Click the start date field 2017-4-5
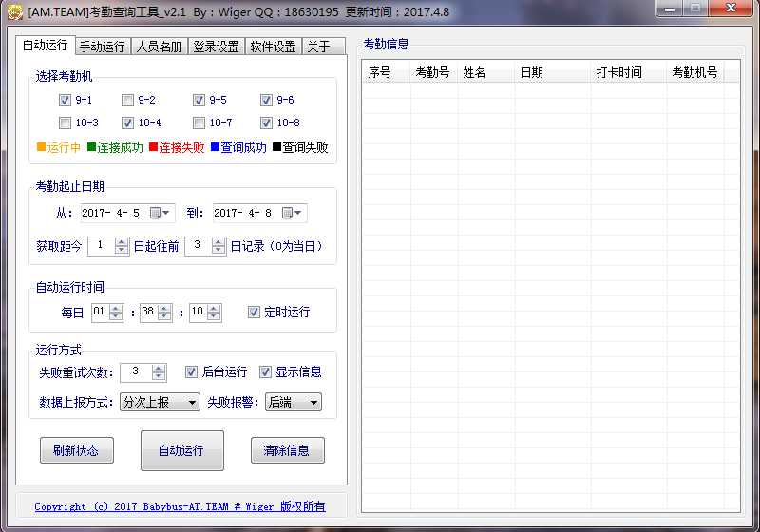Viewport: 760px width, 532px height. pyautogui.click(x=128, y=213)
